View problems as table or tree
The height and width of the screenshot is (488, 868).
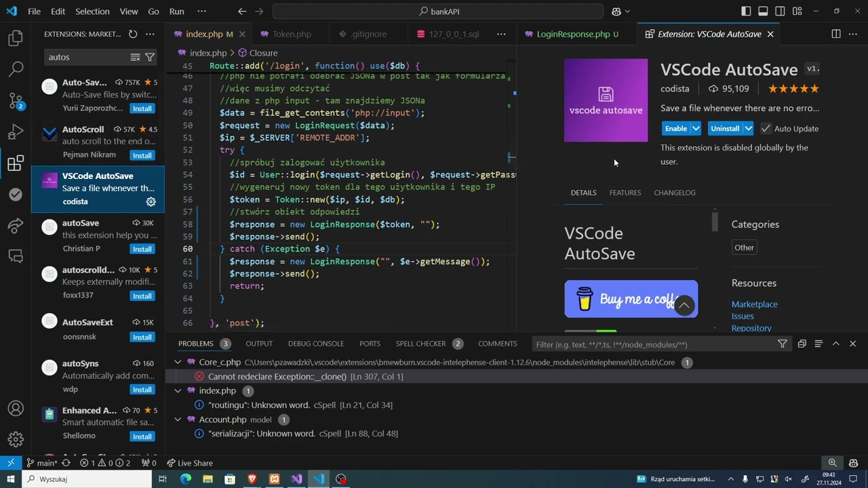pyautogui.click(x=818, y=344)
